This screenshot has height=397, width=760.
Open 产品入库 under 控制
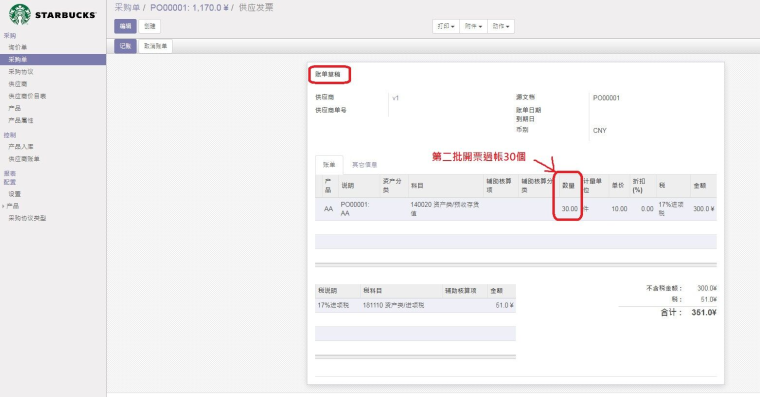[x=21, y=146]
